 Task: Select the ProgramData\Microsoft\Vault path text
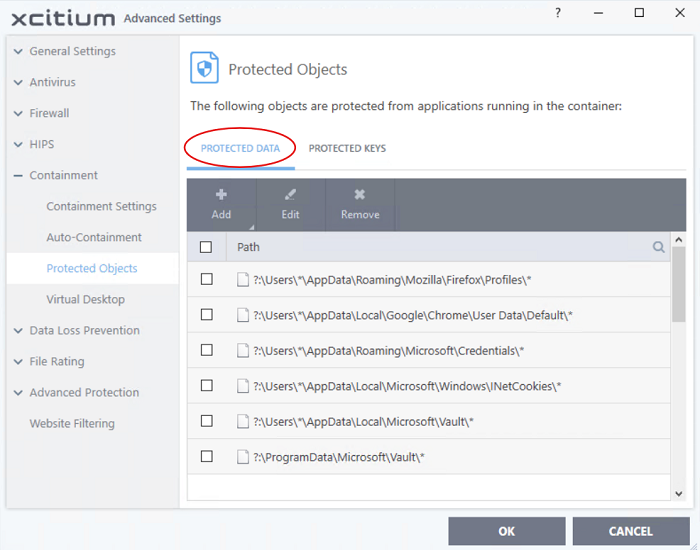coord(339,457)
